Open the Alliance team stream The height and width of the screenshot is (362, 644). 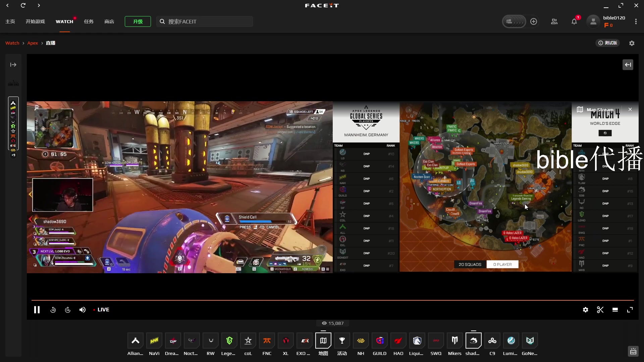(136, 341)
